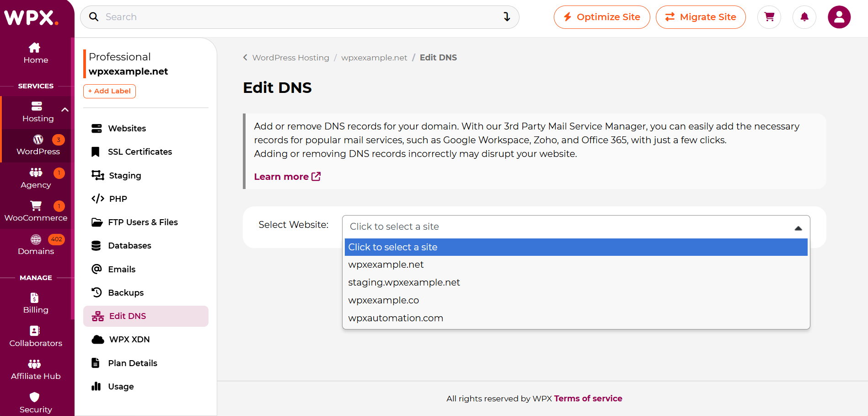Click the search magnifier icon

pos(94,17)
